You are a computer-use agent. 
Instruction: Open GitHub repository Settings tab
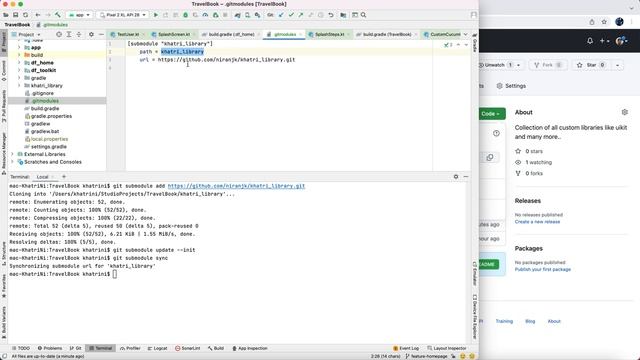(x=511, y=86)
